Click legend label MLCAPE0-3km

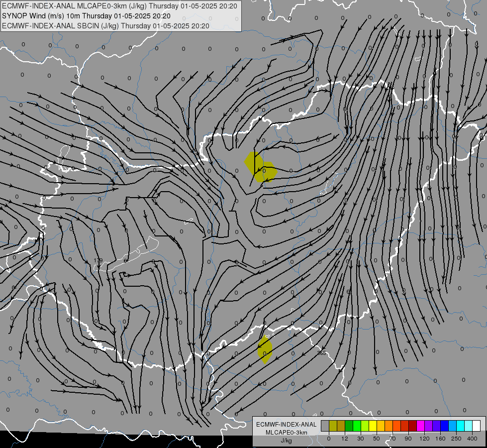[x=287, y=433]
